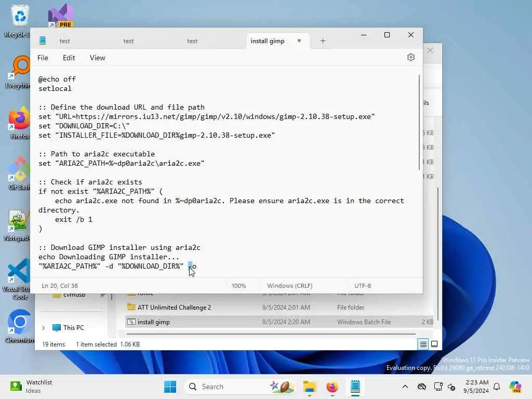This screenshot has height=399, width=532.
Task: Click Ln 20, Col 38 status indicator
Action: click(x=60, y=286)
